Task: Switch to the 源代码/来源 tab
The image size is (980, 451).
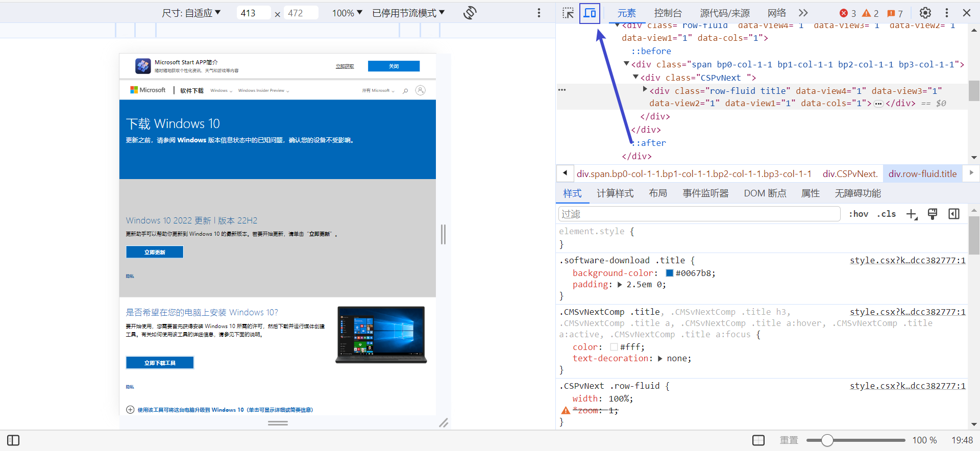Action: click(725, 13)
